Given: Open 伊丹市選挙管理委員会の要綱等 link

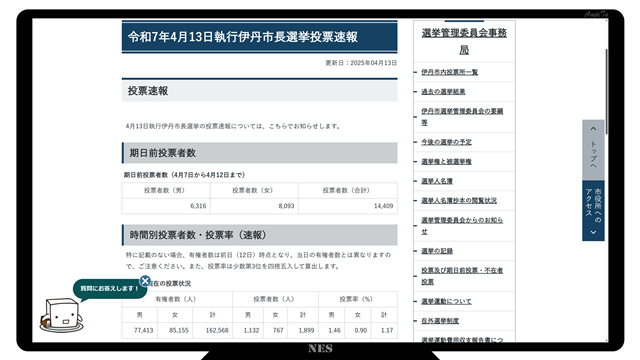Looking at the screenshot, I should (462, 117).
